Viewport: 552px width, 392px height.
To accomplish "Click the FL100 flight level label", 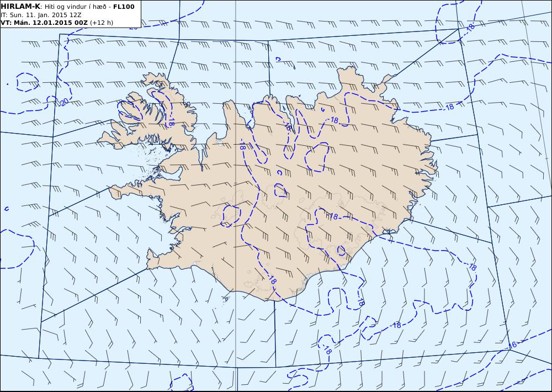I will click(124, 7).
